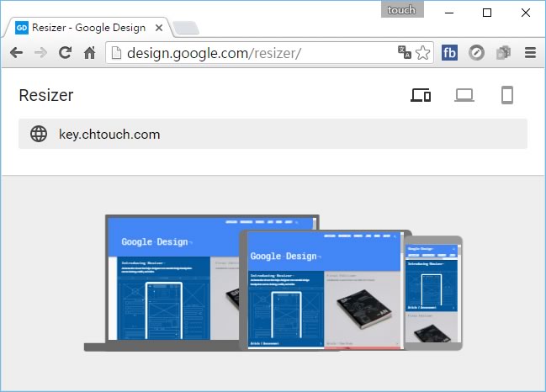Image resolution: width=546 pixels, height=392 pixels.
Task: Click the GD favicon on the tab
Action: click(22, 28)
